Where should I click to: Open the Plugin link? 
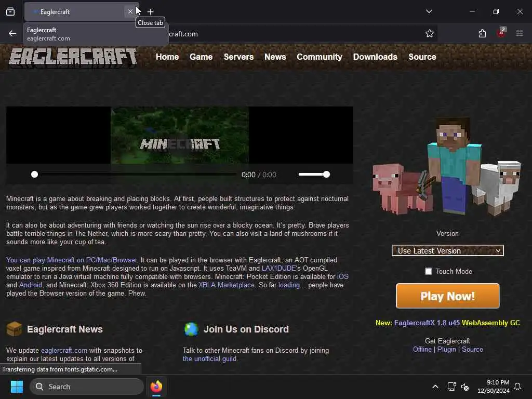click(446, 349)
